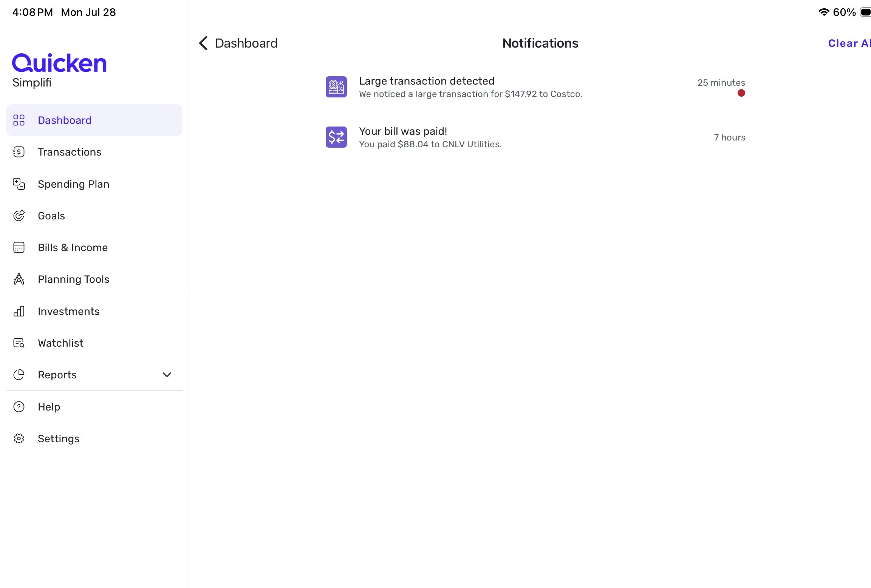Viewport: 871px width, 588px height.
Task: Click the Watchlist search-list icon
Action: [x=19, y=343]
